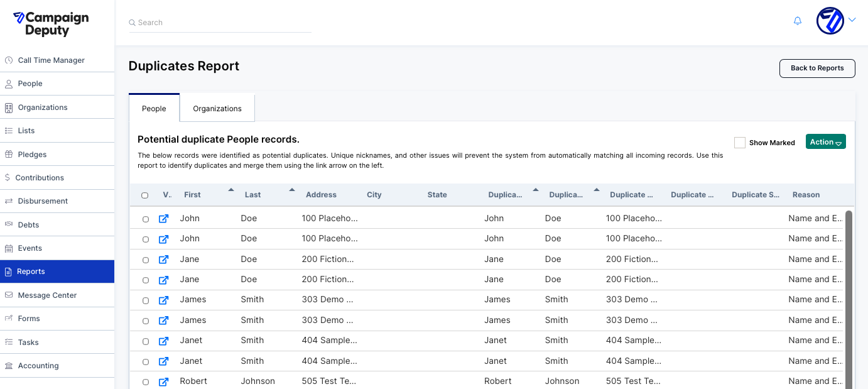Click sort arrow on First column
The height and width of the screenshot is (389, 868).
tap(231, 189)
